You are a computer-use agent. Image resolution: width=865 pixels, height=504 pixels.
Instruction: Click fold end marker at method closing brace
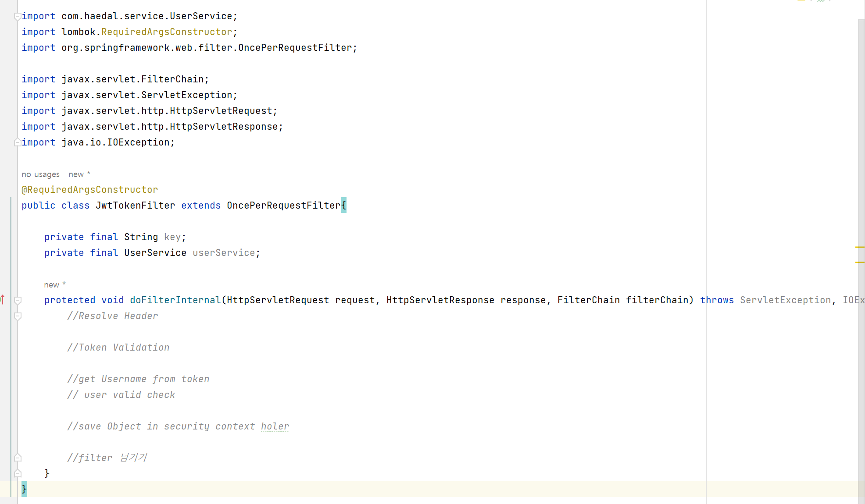(x=18, y=473)
